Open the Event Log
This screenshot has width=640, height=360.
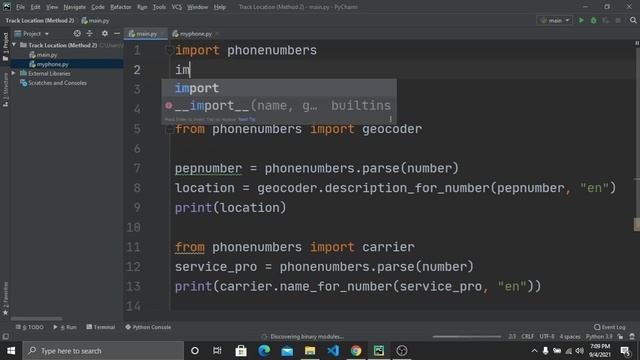tap(609, 327)
